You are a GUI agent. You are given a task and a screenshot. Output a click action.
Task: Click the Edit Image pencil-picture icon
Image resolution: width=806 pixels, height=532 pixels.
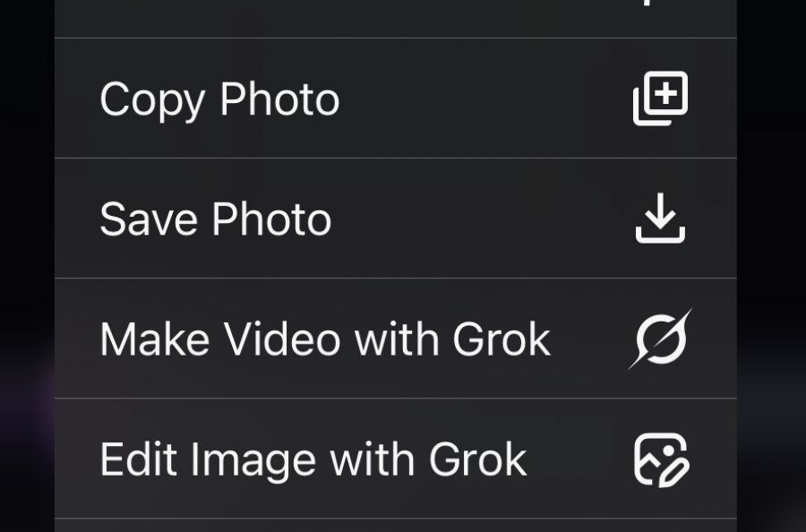pyautogui.click(x=660, y=459)
